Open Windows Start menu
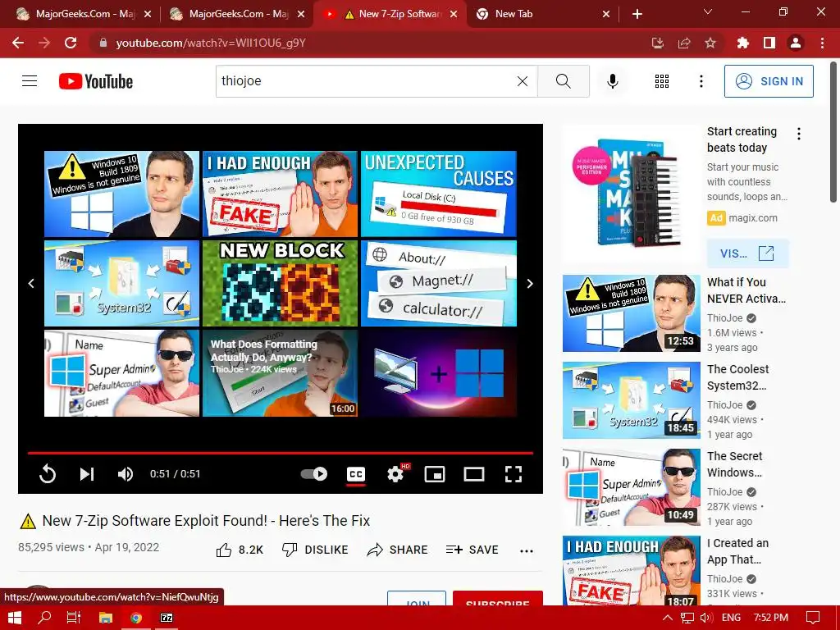Viewport: 840px width, 630px height. (x=14, y=618)
